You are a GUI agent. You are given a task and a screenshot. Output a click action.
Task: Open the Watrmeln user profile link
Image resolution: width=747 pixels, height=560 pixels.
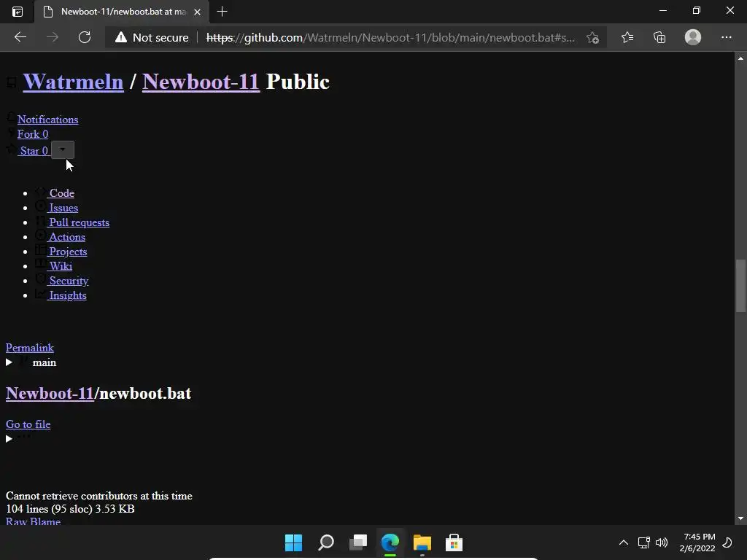tap(74, 82)
